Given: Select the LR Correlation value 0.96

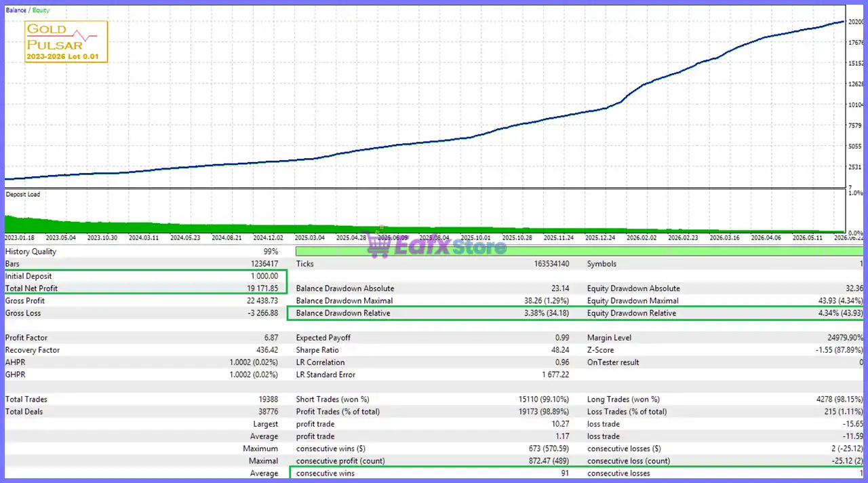Looking at the screenshot, I should coord(562,362).
